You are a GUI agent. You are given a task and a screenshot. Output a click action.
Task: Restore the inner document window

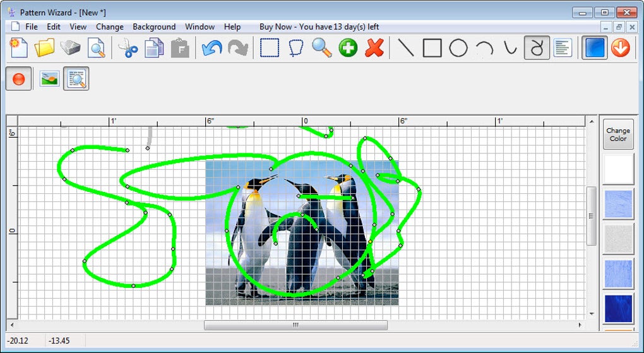[619, 27]
